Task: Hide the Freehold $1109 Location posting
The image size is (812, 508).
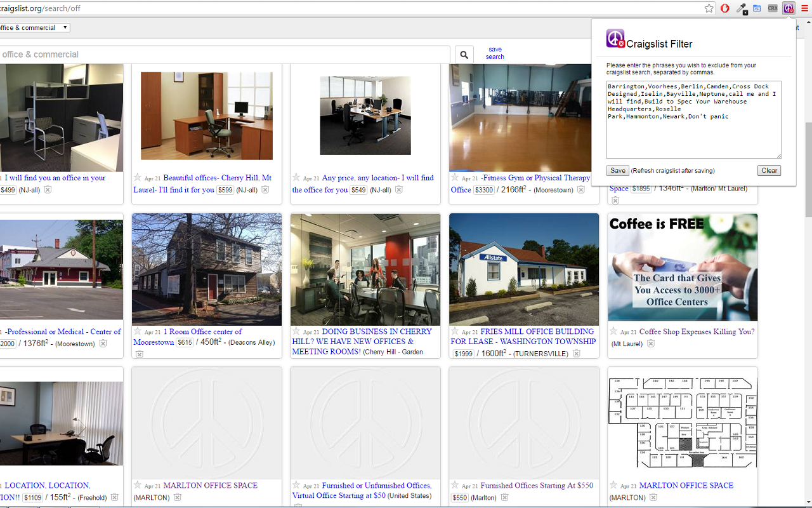Action: click(114, 497)
